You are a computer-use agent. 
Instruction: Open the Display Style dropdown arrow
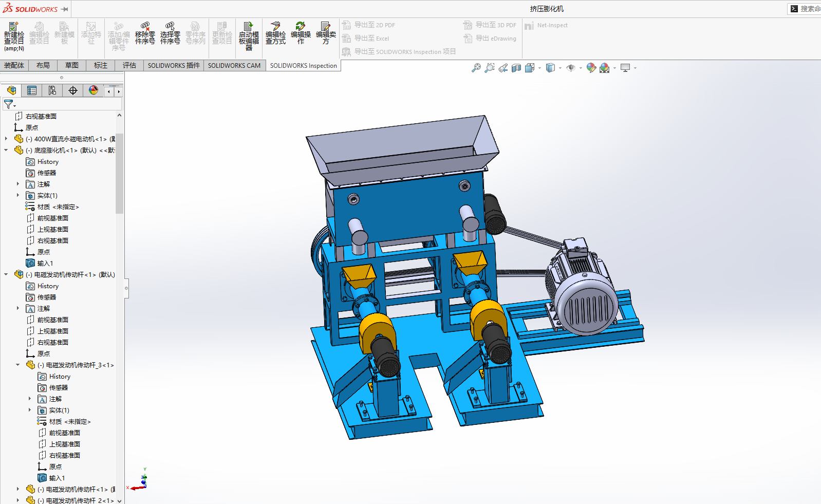[560, 68]
